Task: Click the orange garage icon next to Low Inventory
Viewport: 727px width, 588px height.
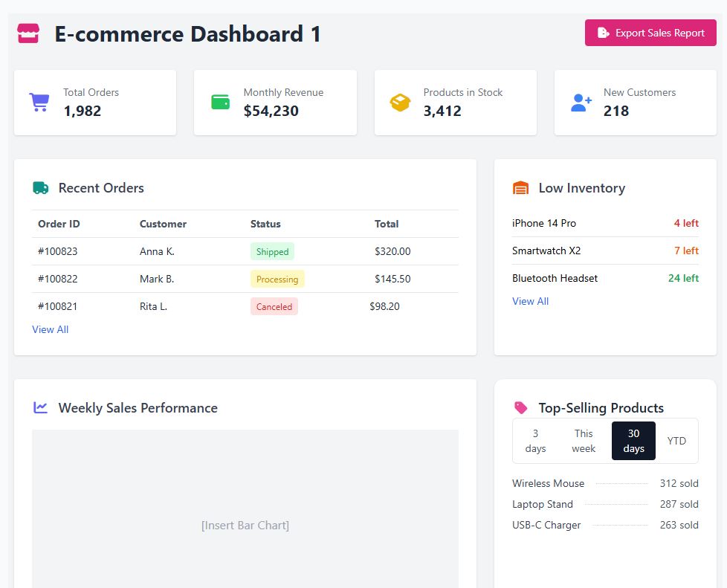Action: pos(520,187)
